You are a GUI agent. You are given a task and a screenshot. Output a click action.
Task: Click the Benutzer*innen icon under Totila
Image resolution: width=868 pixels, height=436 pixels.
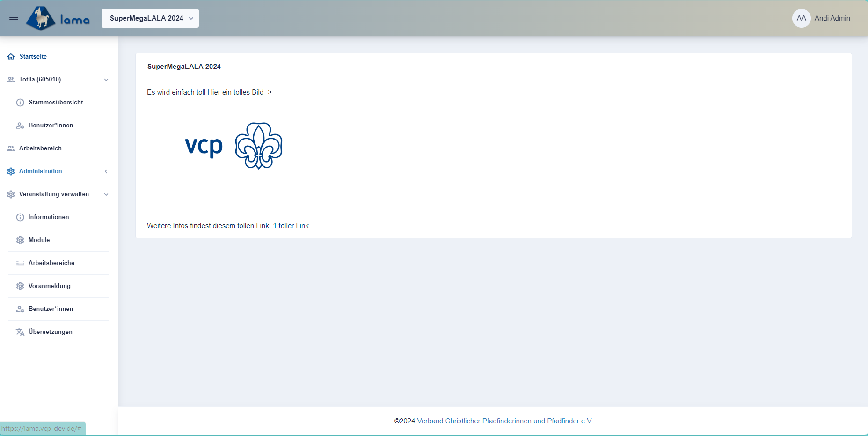pos(20,126)
